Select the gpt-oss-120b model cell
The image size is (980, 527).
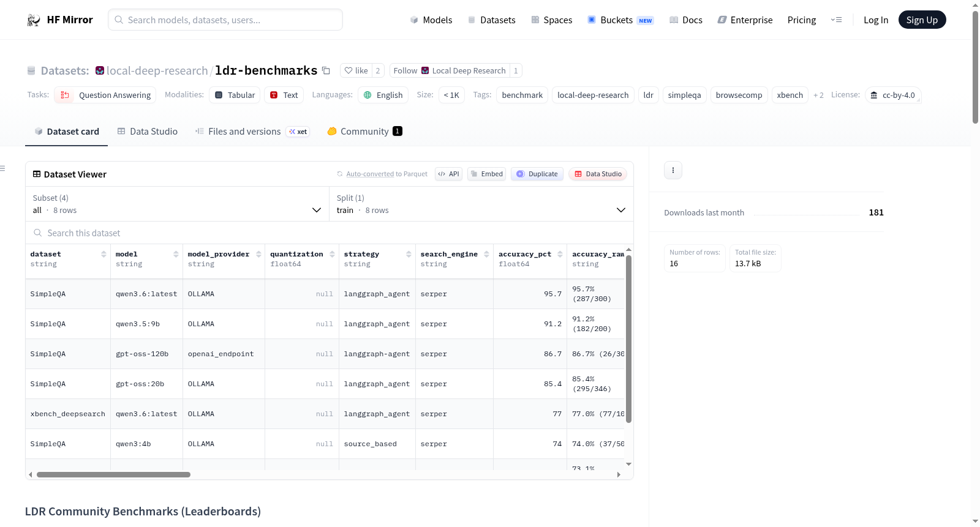(x=146, y=354)
